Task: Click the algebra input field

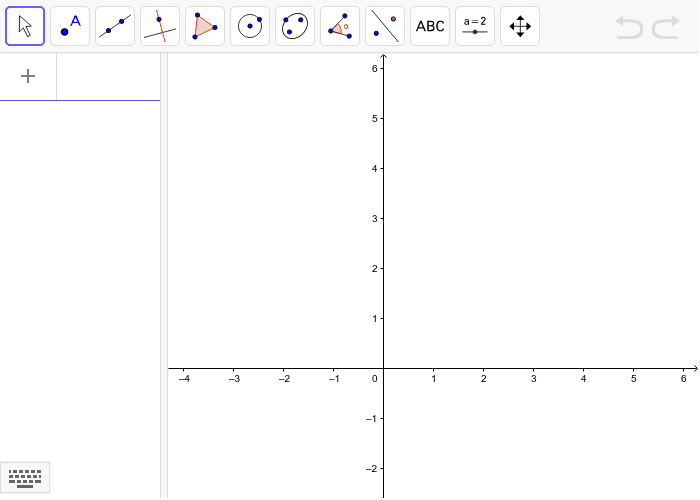Action: [x=108, y=76]
